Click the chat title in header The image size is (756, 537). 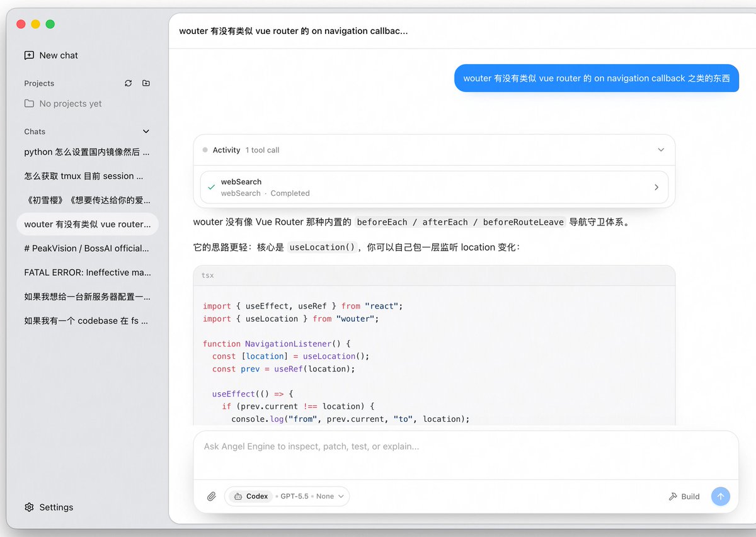coord(294,30)
